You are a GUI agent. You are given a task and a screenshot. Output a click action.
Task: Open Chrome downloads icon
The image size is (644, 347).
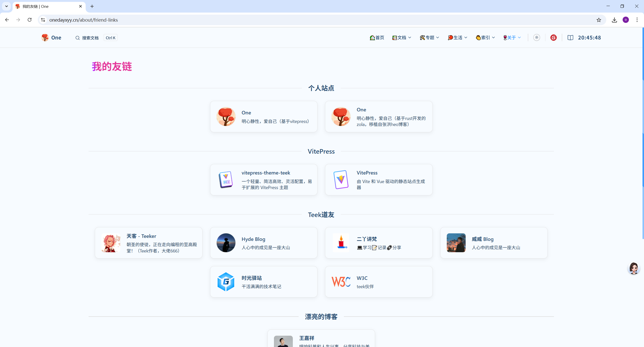(614, 20)
